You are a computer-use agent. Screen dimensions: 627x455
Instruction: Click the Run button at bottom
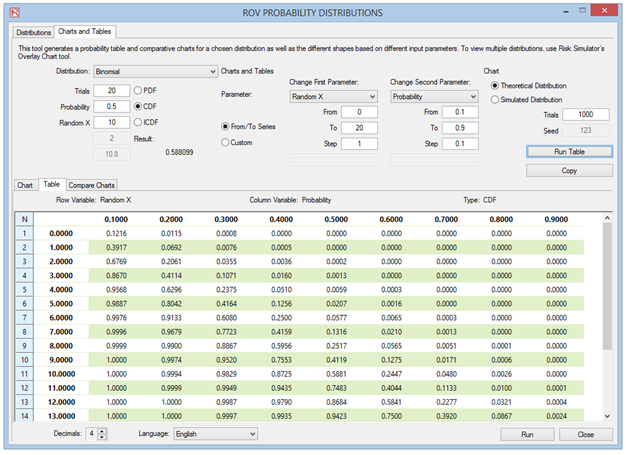[527, 434]
